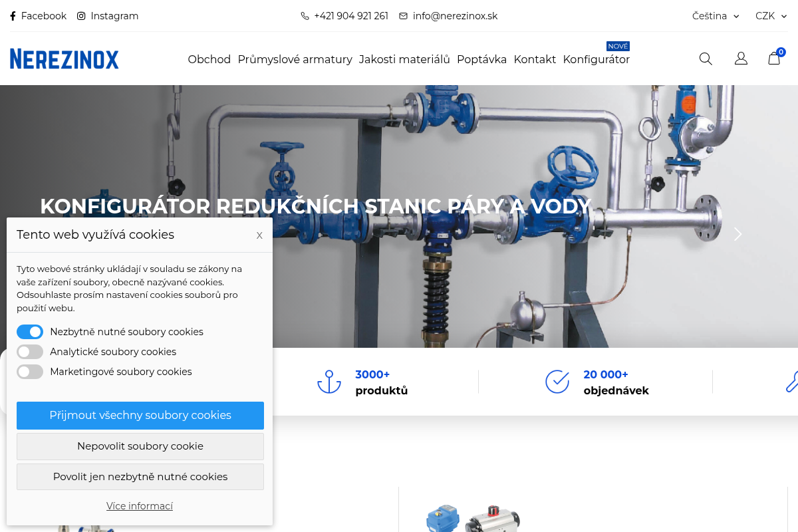Open the shopping cart icon
Viewport: 798px width, 532px height.
click(x=775, y=58)
